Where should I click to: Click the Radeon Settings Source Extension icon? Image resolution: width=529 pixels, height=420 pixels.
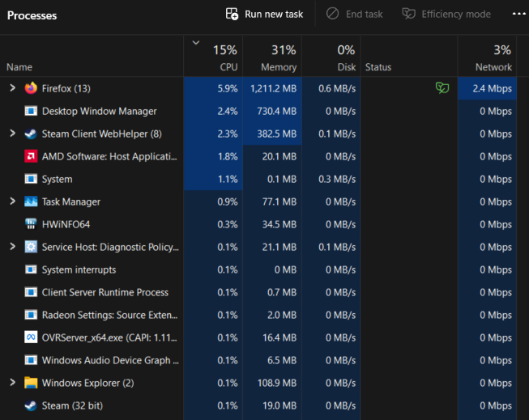[31, 315]
